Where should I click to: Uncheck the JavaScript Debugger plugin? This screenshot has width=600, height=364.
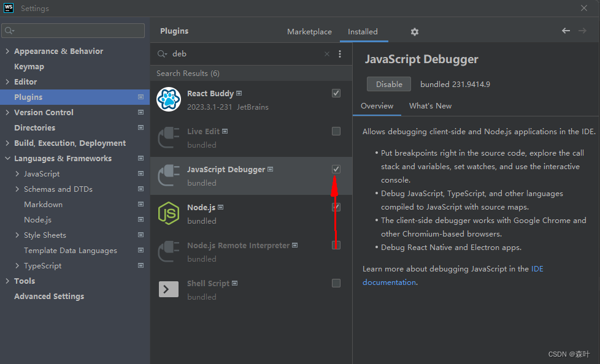click(x=336, y=169)
